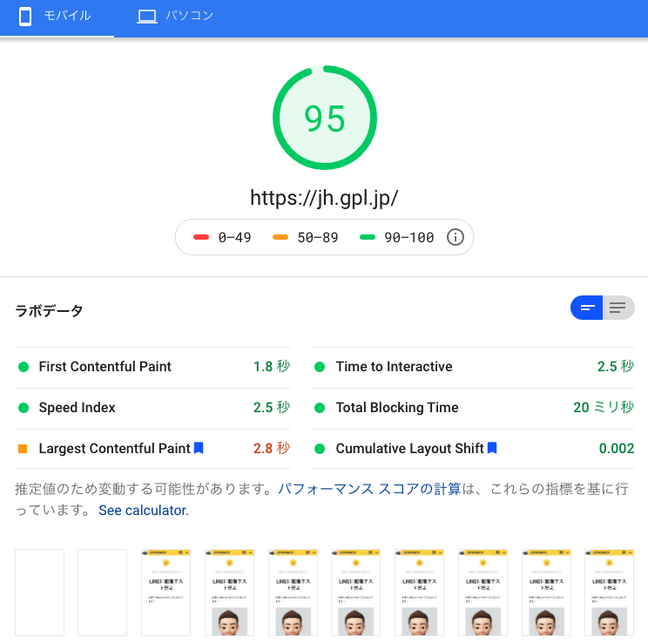Click the green dot beside Cumulative Layout Shift
This screenshot has height=644, width=648.
click(320, 449)
